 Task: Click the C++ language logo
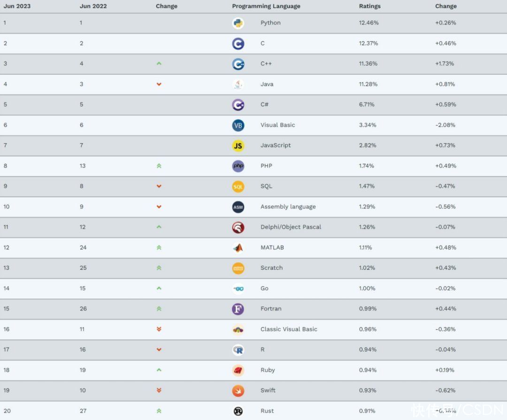[238, 64]
